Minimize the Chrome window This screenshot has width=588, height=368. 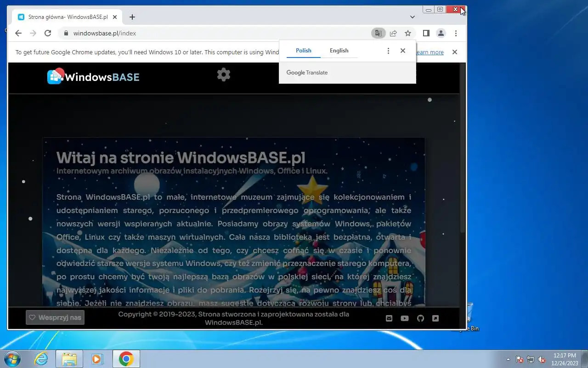(x=429, y=9)
